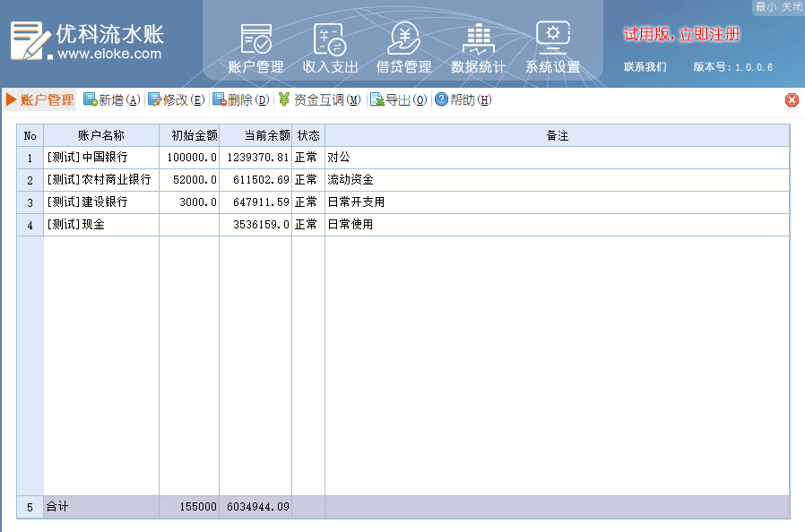This screenshot has width=805, height=532.
Task: Click 正常 status of 现金 row
Action: coord(308,224)
